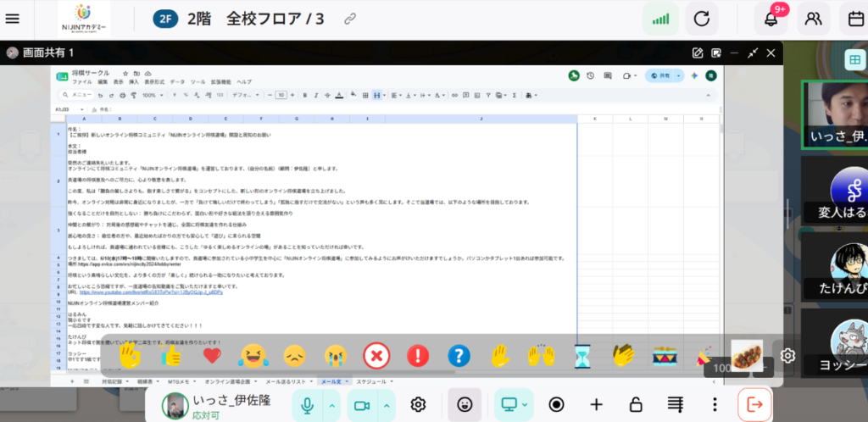Click the font size 10 input field
Viewport: 868px width, 422px height.
tap(281, 95)
